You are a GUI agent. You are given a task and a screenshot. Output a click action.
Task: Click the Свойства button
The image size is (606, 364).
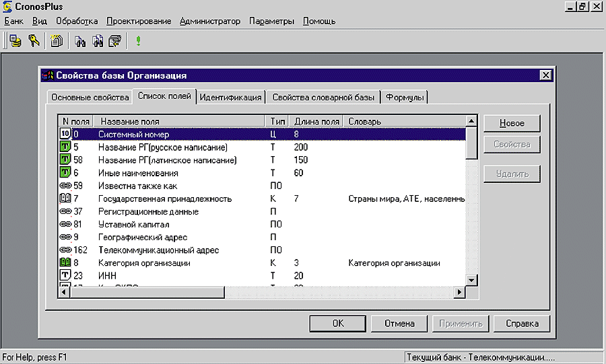click(x=512, y=145)
